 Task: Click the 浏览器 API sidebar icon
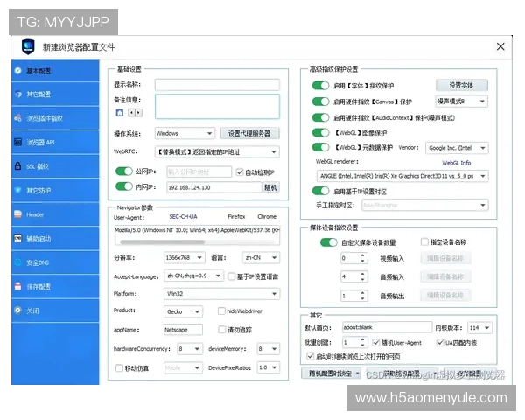coord(17,142)
